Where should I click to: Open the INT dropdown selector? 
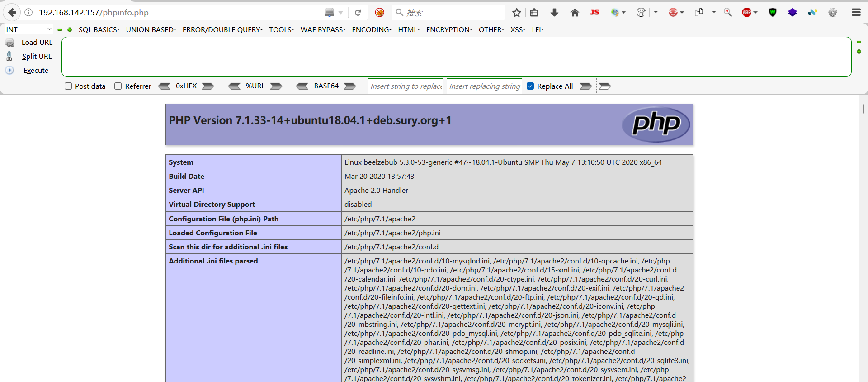point(28,29)
